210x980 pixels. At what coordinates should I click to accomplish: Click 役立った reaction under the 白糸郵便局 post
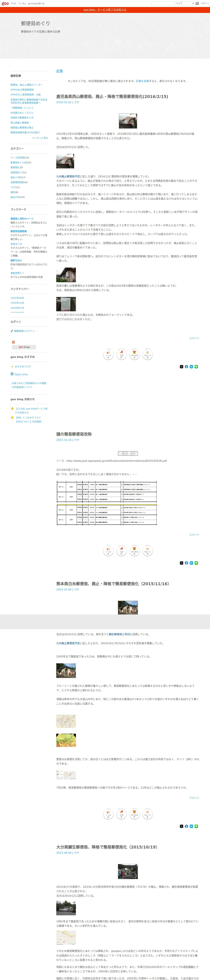click(148, 814)
